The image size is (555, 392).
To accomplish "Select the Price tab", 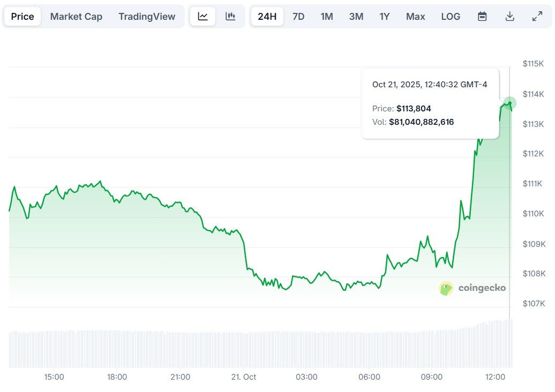I will (x=22, y=17).
